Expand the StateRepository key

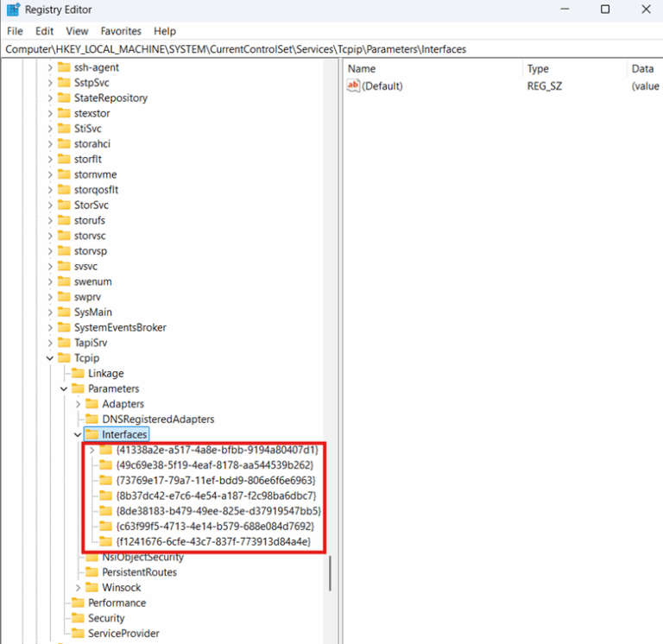click(50, 98)
